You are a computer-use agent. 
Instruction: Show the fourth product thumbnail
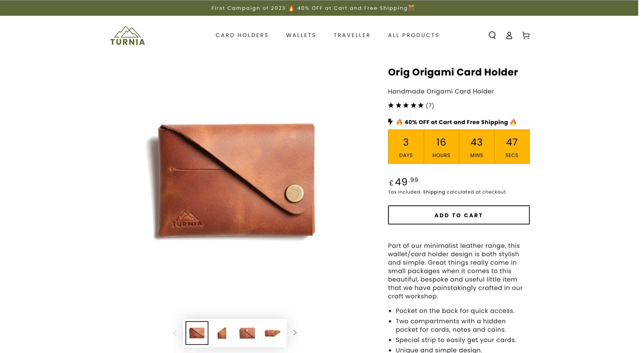point(273,333)
